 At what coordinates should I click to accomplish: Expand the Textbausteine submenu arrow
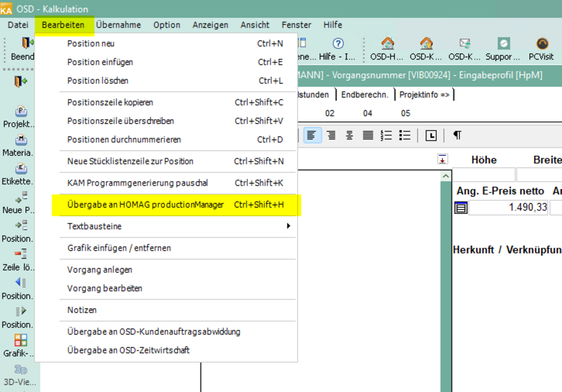(288, 226)
